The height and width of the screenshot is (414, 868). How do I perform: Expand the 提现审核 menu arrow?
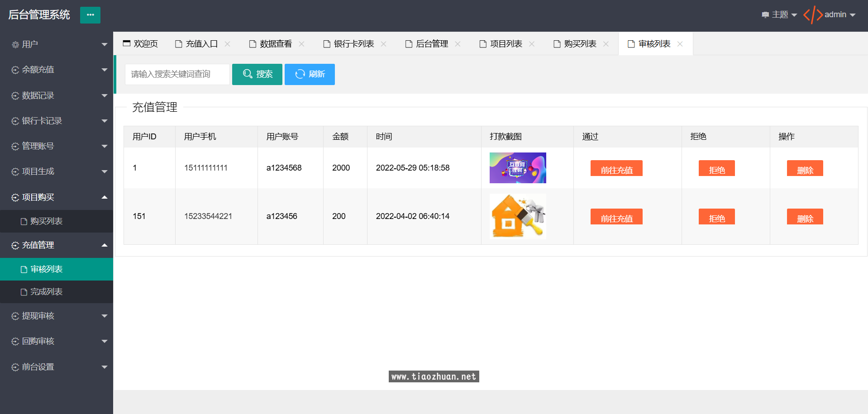click(105, 316)
